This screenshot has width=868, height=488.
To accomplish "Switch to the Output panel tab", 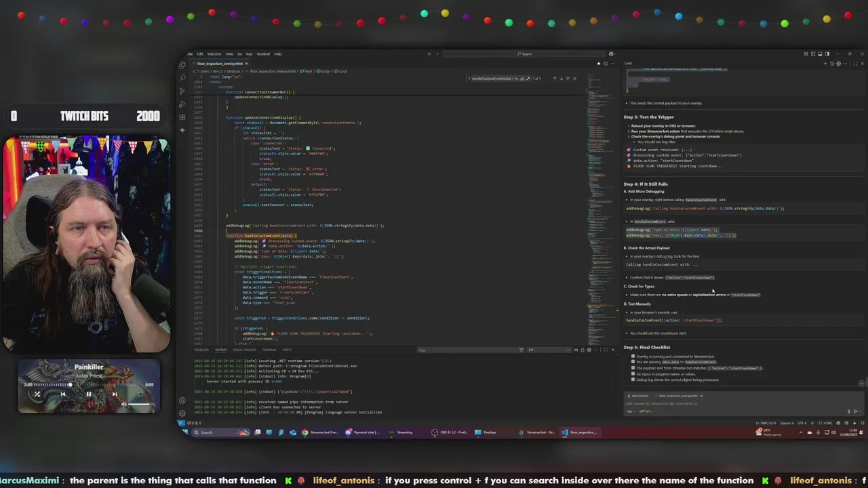I will (221, 350).
